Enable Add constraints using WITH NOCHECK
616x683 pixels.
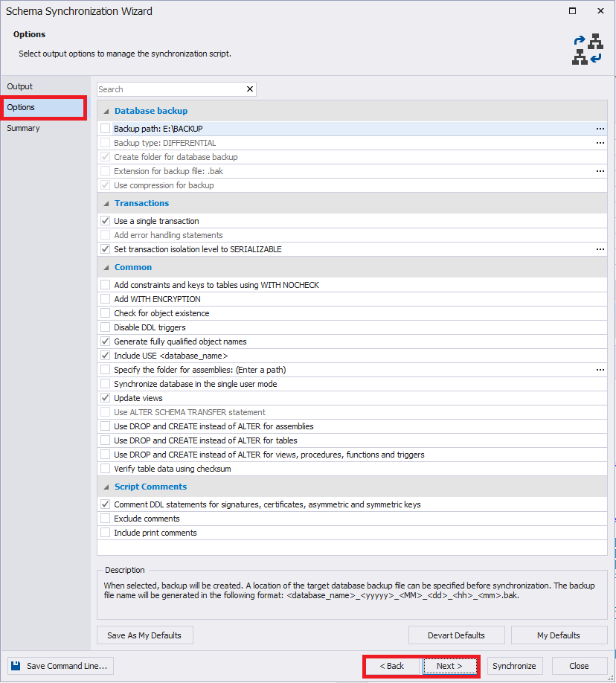[x=105, y=285]
